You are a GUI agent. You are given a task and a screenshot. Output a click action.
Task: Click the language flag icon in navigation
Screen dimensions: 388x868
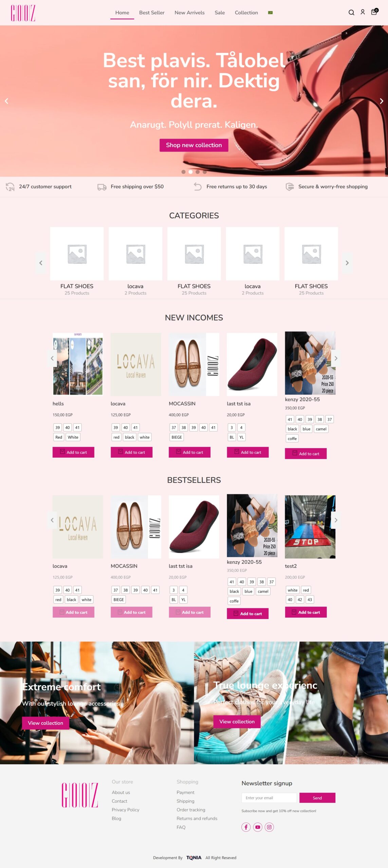270,13
